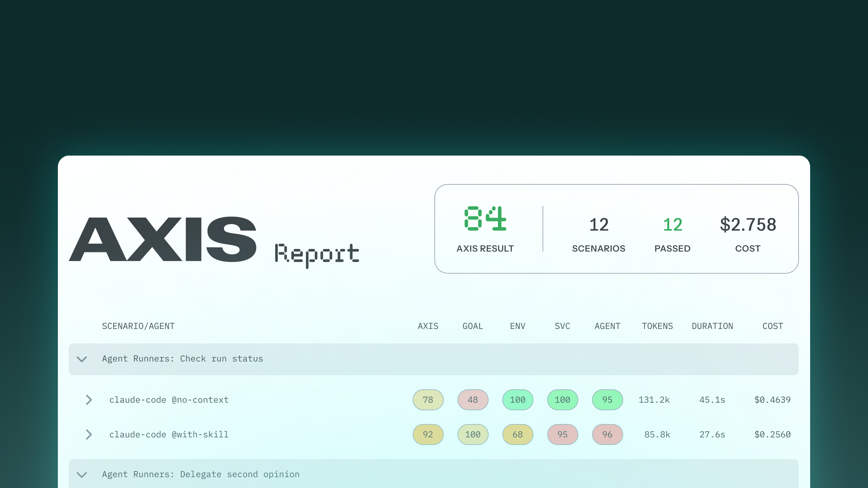Image resolution: width=868 pixels, height=488 pixels.
Task: Click the GOAL 100 badge for @with-skill
Action: pos(473,435)
